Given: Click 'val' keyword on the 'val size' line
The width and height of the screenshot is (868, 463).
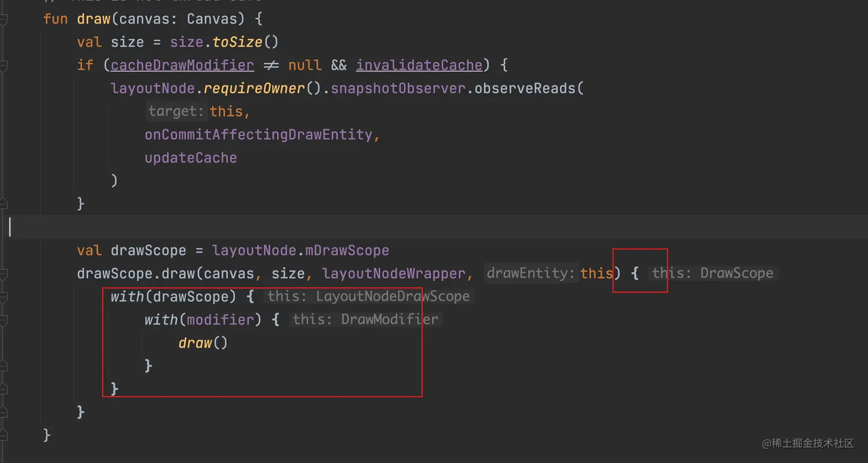Looking at the screenshot, I should pos(89,42).
